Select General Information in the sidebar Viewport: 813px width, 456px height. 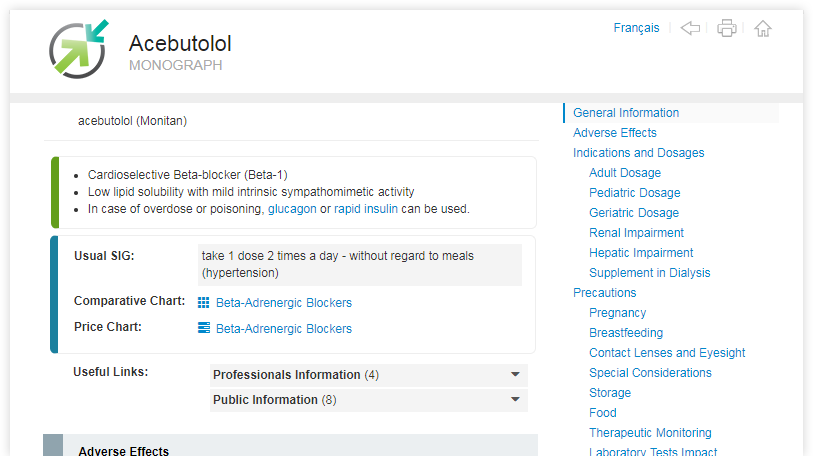626,113
